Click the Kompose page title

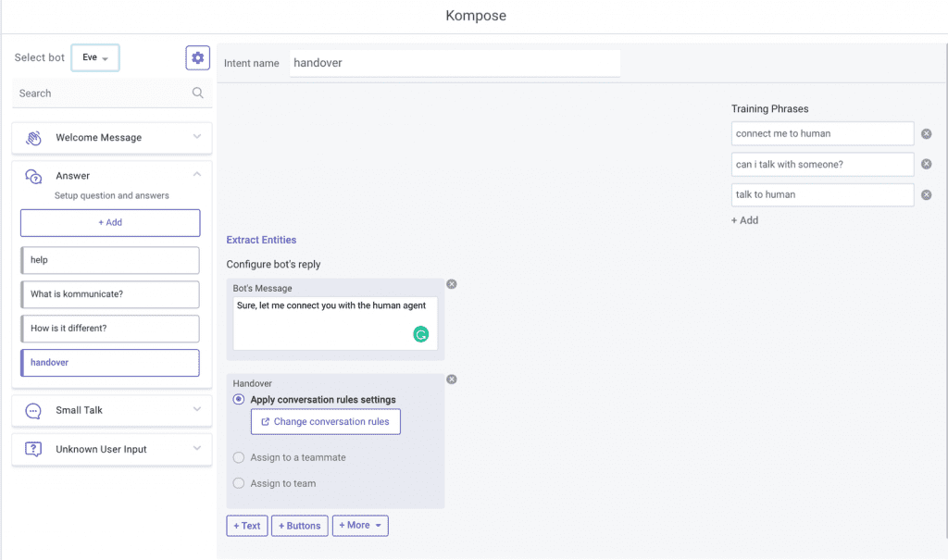click(476, 16)
